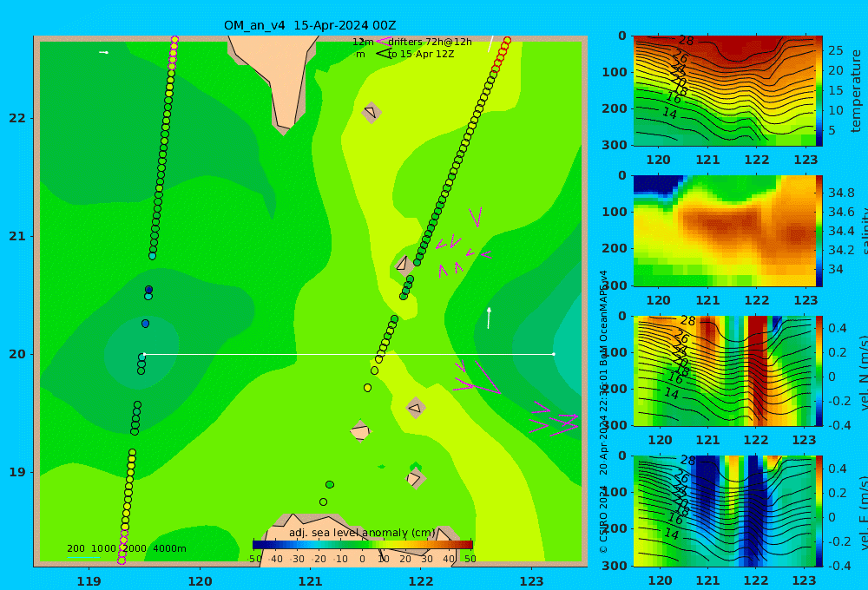Click the magenta drifter arrows near 123, latitude 19.4

[554, 420]
